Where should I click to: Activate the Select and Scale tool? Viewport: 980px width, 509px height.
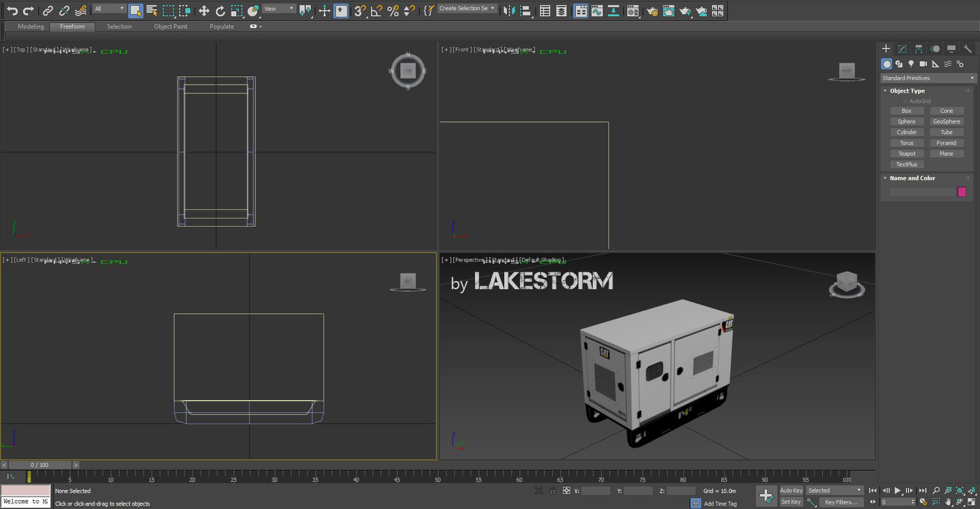point(237,11)
